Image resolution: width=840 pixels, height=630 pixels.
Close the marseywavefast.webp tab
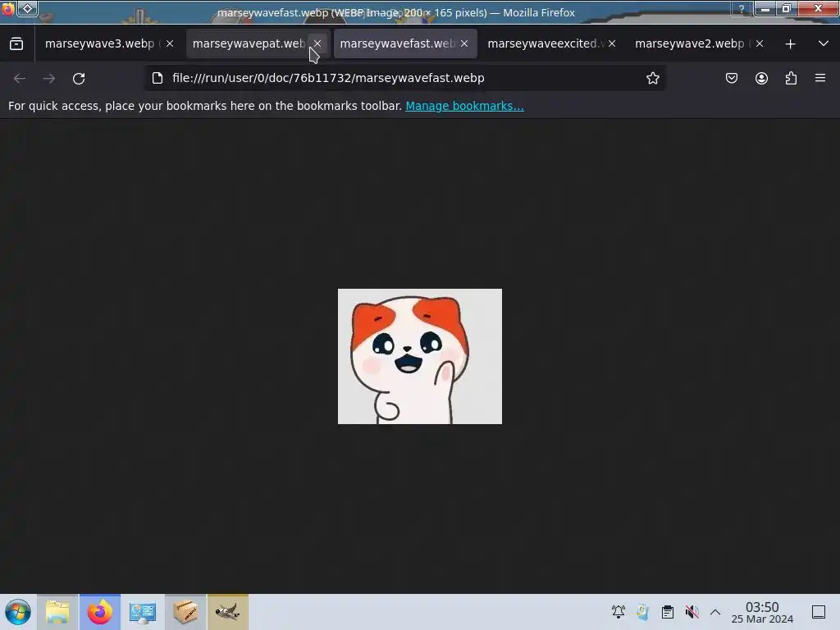pyautogui.click(x=464, y=44)
